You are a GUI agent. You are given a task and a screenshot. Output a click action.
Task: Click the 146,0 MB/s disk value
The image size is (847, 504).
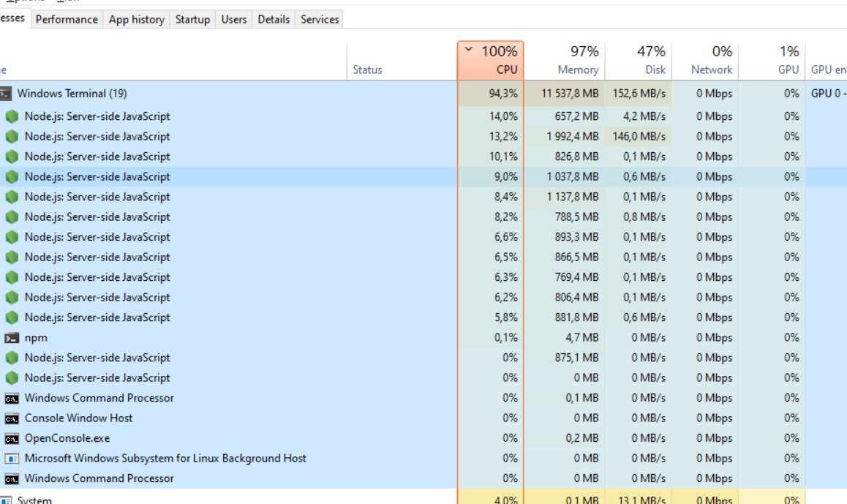[639, 137]
